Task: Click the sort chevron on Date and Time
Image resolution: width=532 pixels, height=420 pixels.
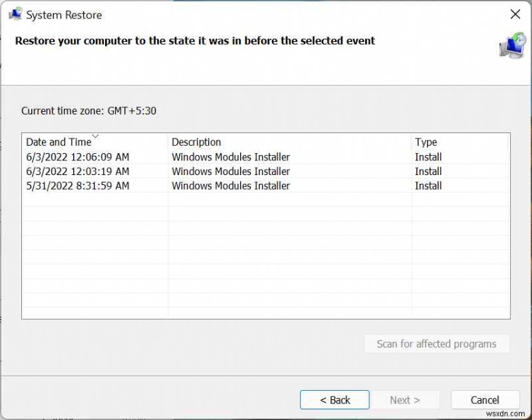Action: 95,137
